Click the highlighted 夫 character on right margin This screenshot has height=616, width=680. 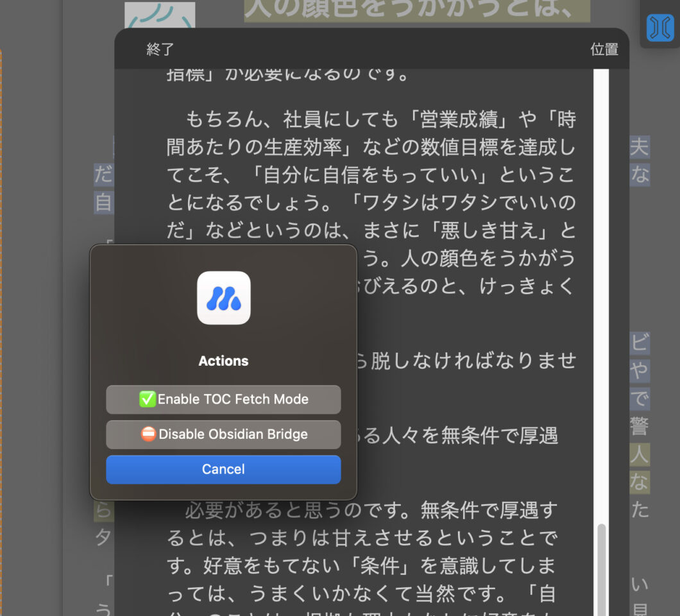click(x=639, y=147)
